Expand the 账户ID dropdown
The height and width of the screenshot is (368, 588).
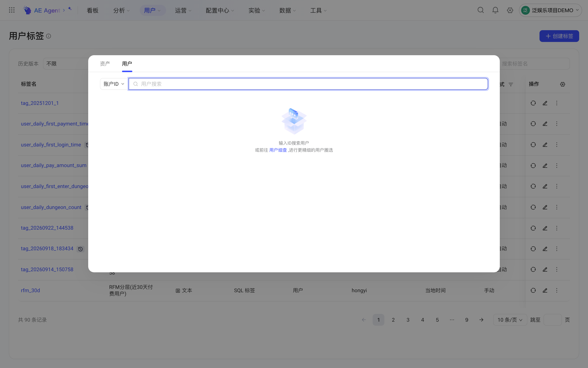(114, 84)
